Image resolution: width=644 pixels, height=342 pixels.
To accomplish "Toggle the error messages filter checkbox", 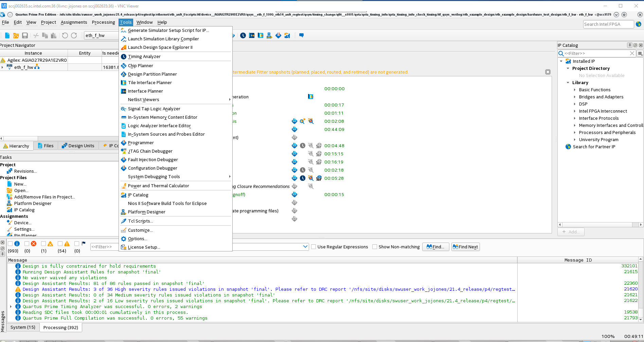I will point(27,244).
